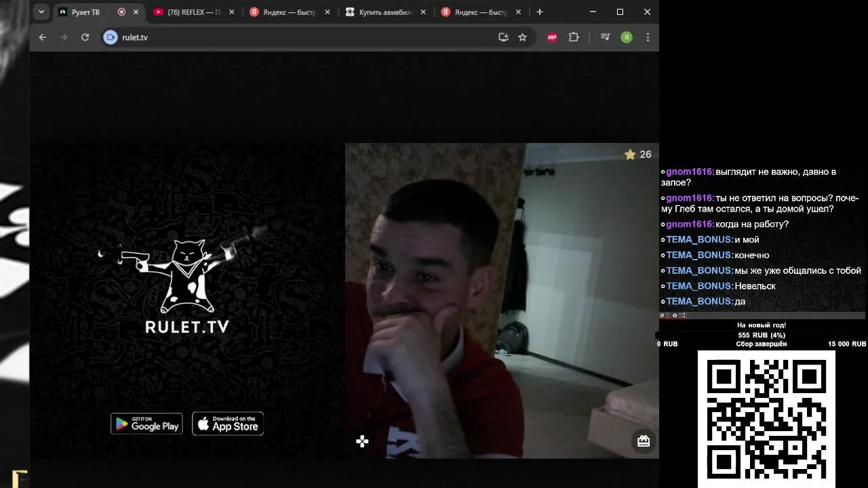Click chat message 'Невельск'
Screen dimensions: 868x488
point(755,286)
